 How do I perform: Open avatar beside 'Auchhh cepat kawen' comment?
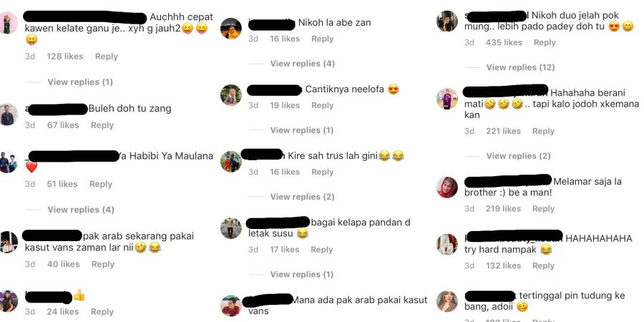[x=8, y=23]
